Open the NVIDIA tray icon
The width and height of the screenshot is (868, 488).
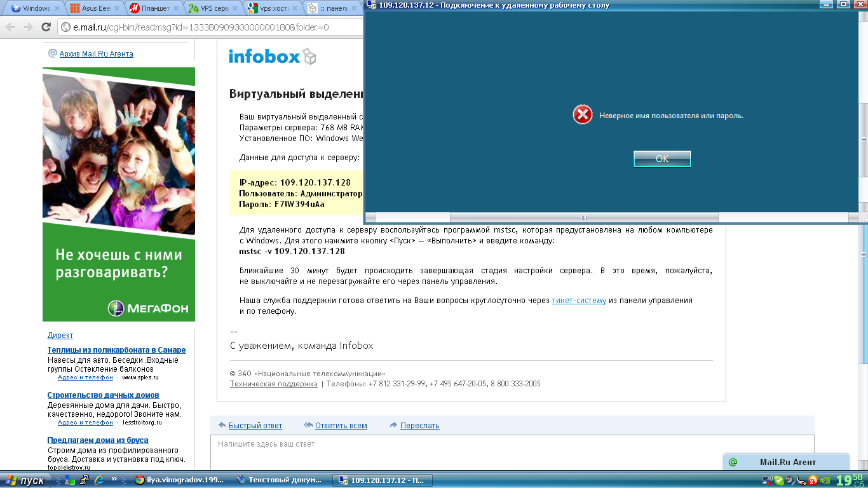[824, 480]
